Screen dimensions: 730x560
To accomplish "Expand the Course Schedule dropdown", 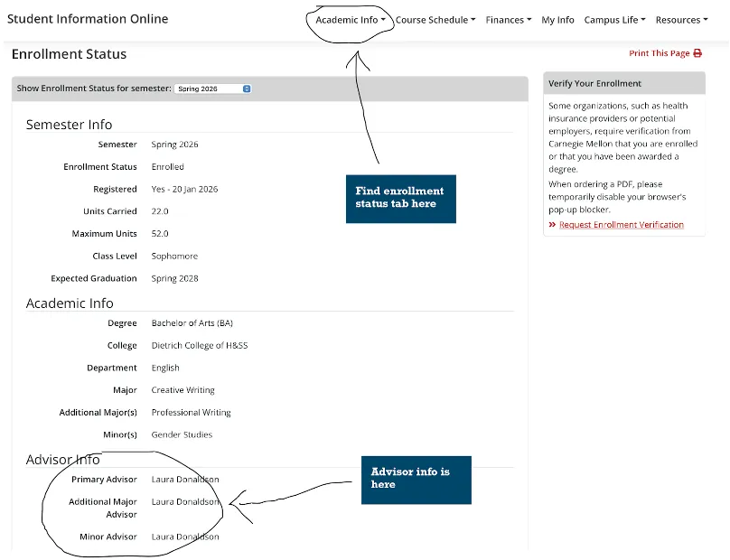I will (435, 20).
